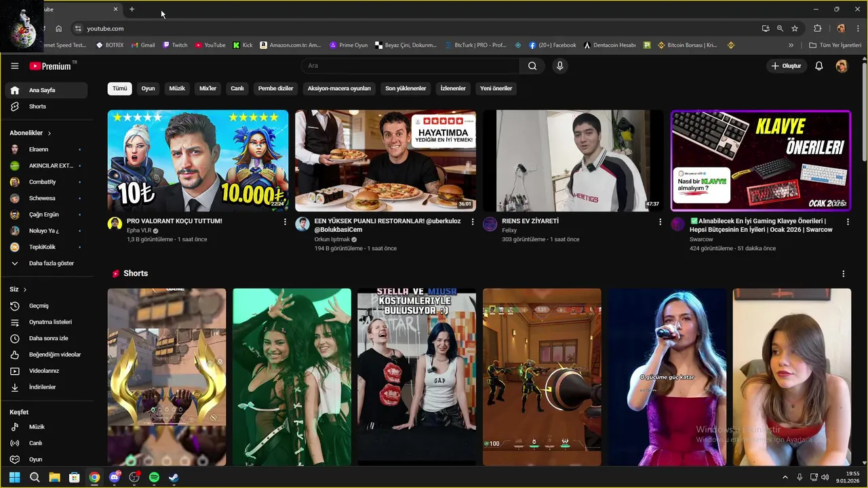Screen dimensions: 868x488
Task: Open Beğendiğim videolar liked videos
Action: pos(46,354)
